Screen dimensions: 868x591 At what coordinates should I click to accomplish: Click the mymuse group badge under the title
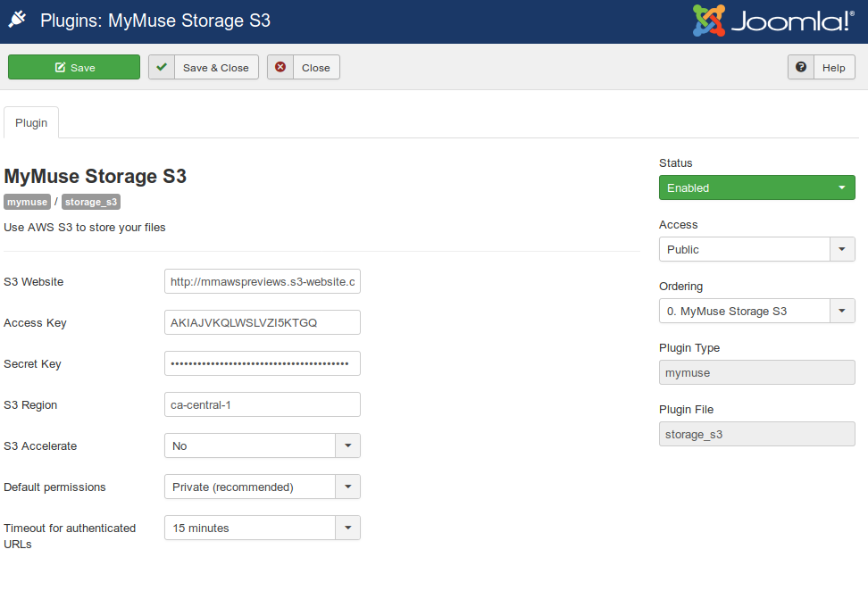click(27, 202)
